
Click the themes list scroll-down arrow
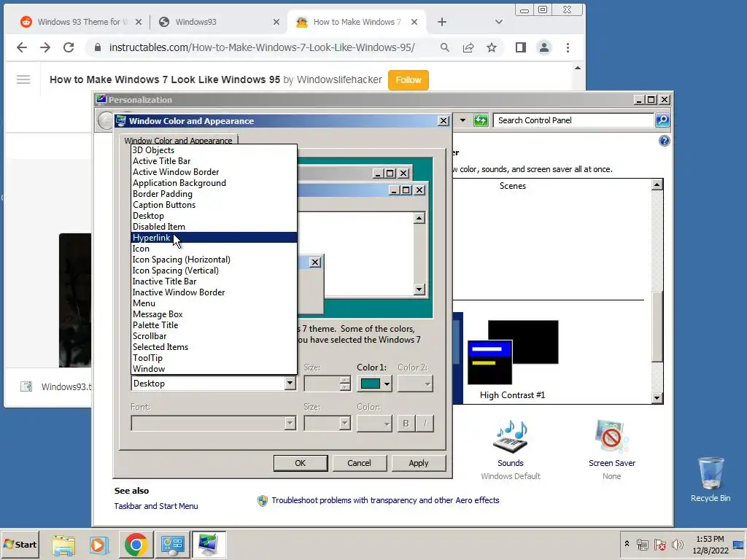657,397
